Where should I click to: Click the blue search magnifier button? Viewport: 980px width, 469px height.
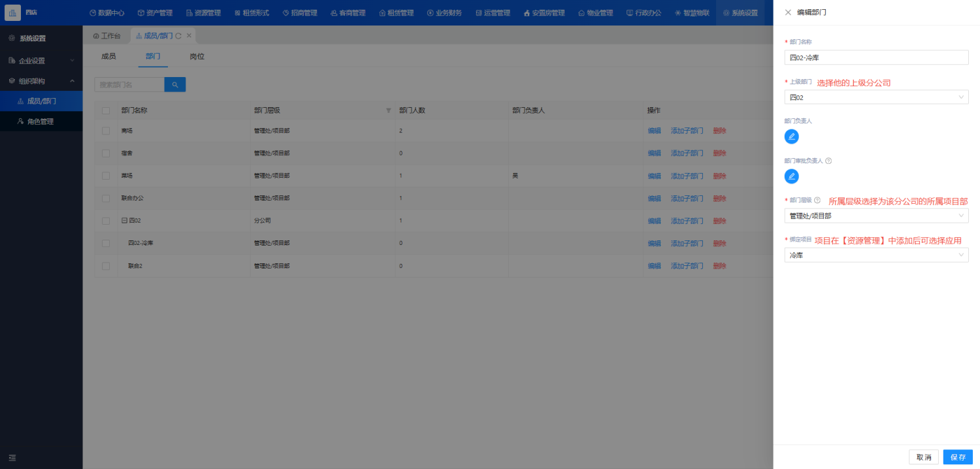(x=175, y=84)
